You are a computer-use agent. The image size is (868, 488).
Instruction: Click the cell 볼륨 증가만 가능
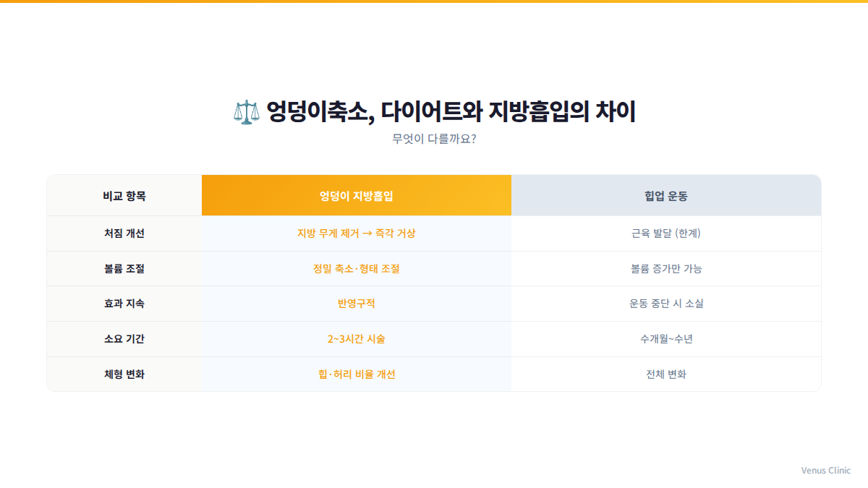[666, 269]
